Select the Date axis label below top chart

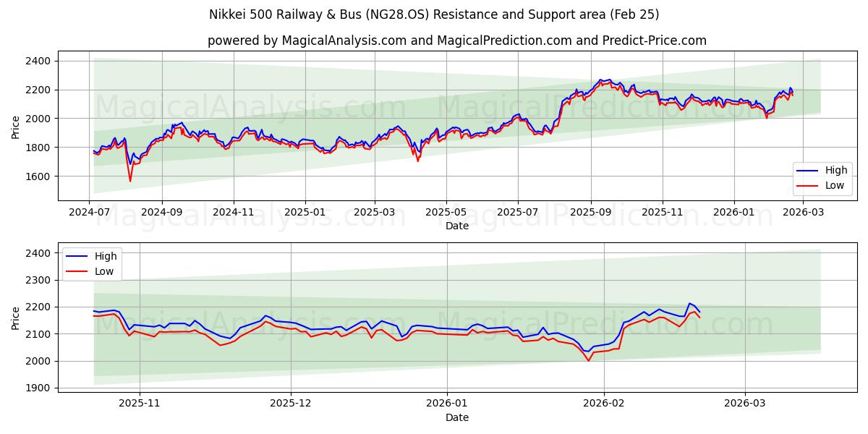tap(459, 226)
